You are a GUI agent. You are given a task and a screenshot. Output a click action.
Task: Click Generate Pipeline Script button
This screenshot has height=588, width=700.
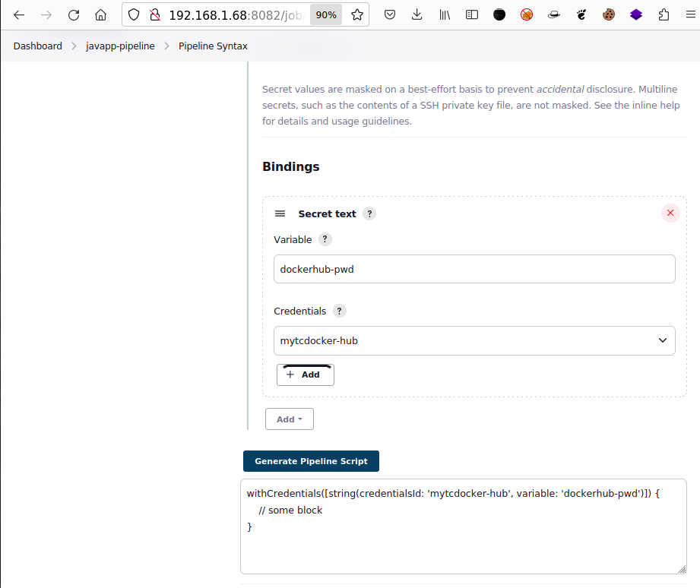[311, 461]
